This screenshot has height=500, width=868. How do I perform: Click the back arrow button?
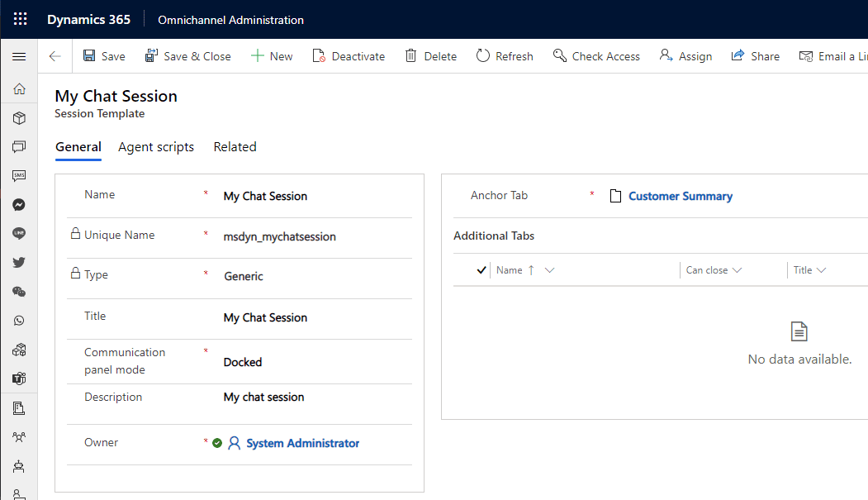[55, 56]
